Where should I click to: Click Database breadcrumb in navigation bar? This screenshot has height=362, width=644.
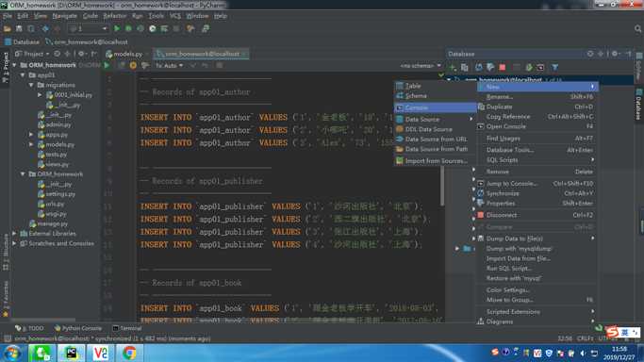[x=23, y=41]
